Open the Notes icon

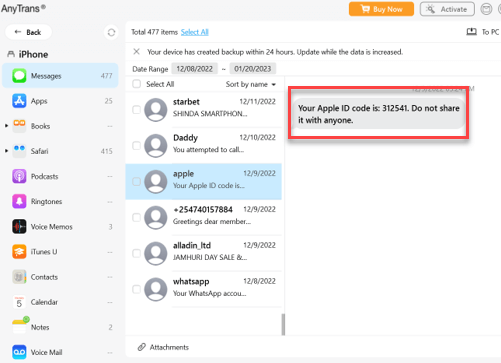coord(20,326)
